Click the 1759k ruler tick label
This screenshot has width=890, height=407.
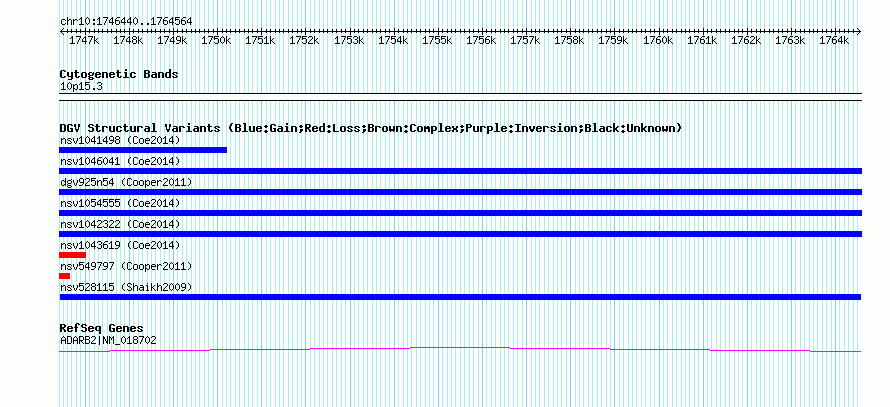tap(614, 40)
